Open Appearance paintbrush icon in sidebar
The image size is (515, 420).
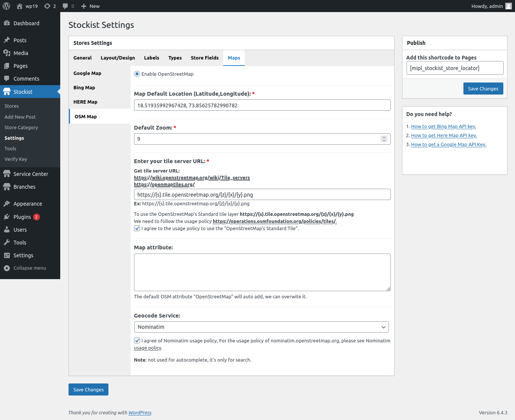click(x=7, y=204)
